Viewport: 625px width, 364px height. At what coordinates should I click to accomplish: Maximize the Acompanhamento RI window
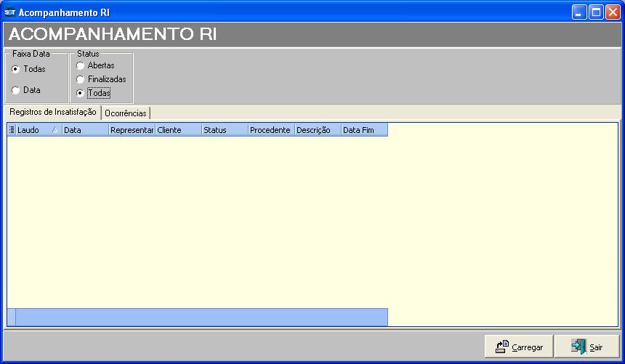[595, 12]
